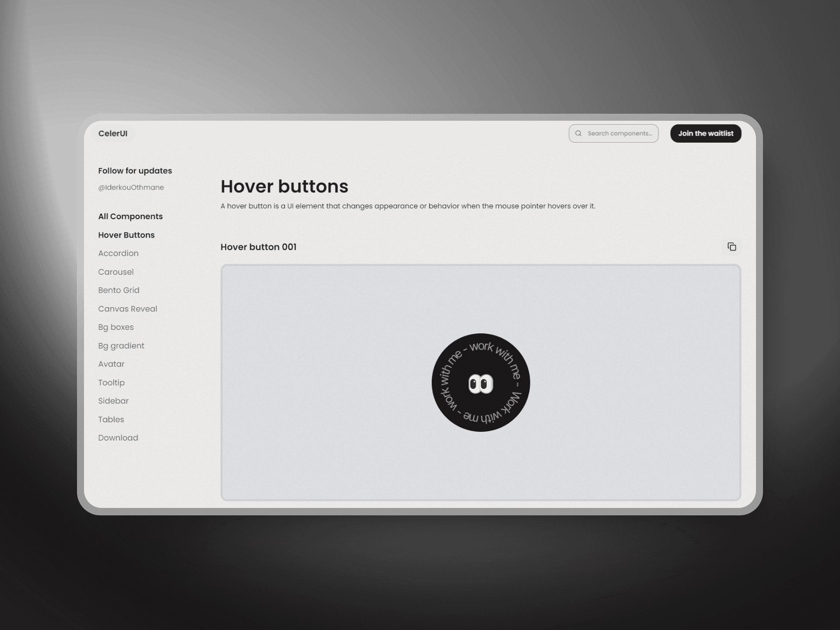Click the Download sidebar link

coord(118,438)
